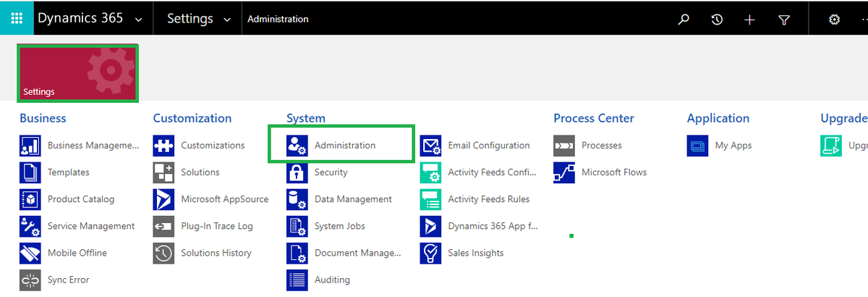This screenshot has height=297, width=868.
Task: Click the Activity Feeds Configuration icon
Action: pos(430,172)
